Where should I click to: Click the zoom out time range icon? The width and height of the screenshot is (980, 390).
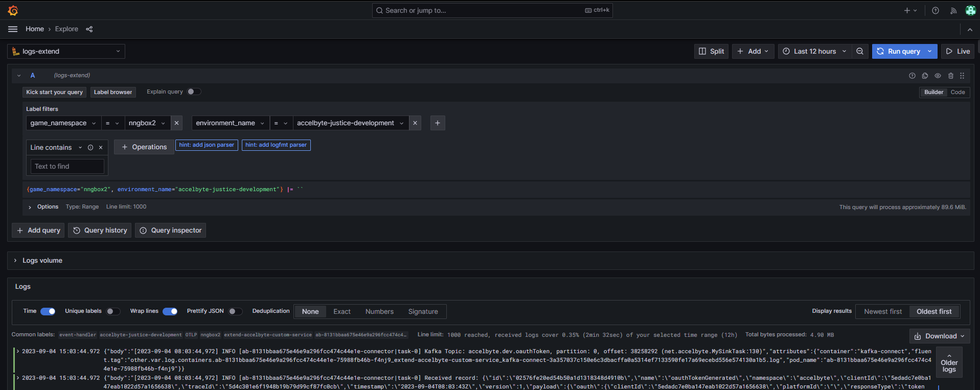860,51
